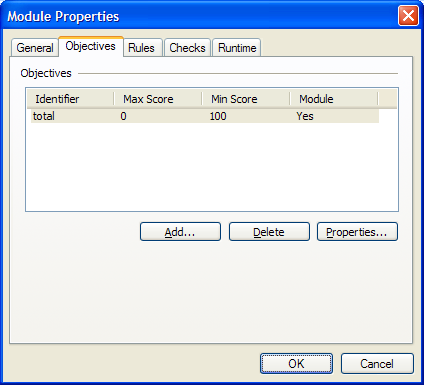
Task: Switch to the General tab
Action: click(x=35, y=48)
